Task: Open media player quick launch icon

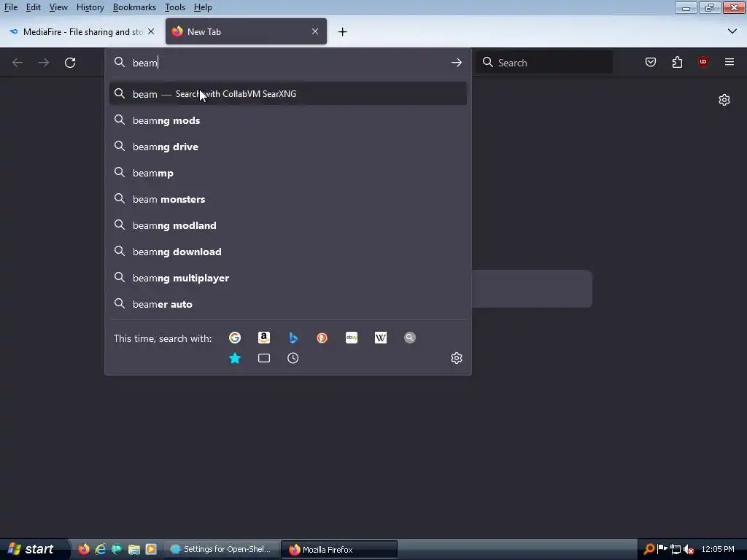Action: (x=151, y=549)
